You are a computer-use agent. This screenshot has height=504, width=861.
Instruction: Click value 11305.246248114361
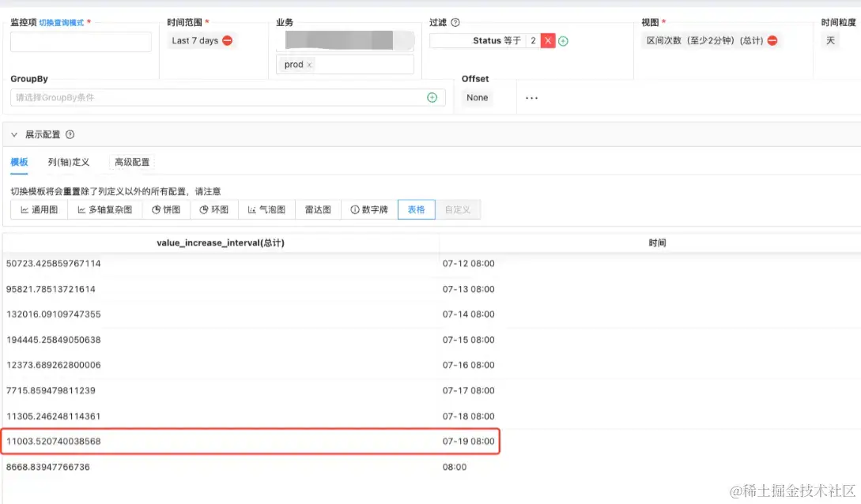tap(53, 416)
